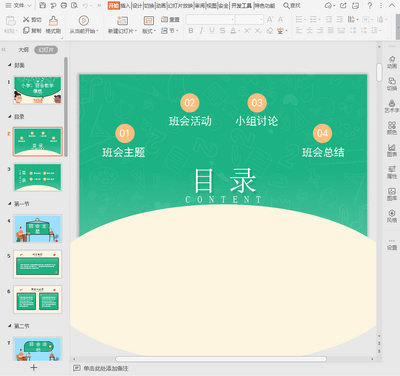The height and width of the screenshot is (376, 400).
Task: Click the Paste clipboard icon
Action: (11, 21)
